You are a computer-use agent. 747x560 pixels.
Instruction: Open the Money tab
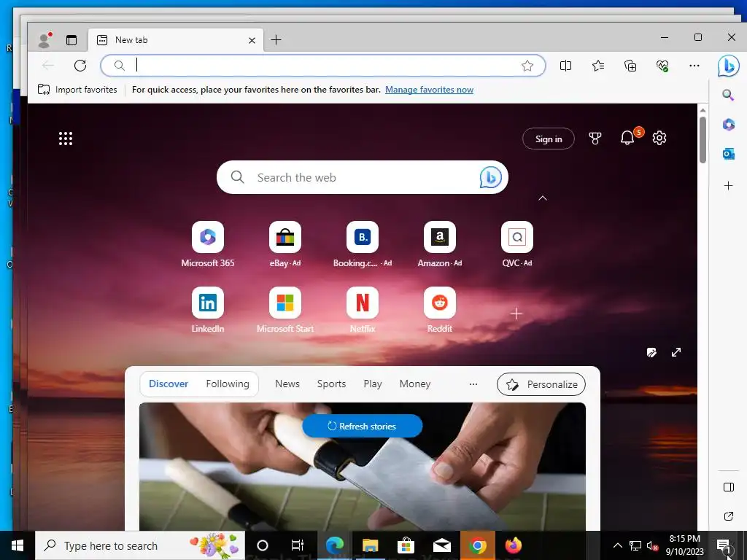point(415,384)
